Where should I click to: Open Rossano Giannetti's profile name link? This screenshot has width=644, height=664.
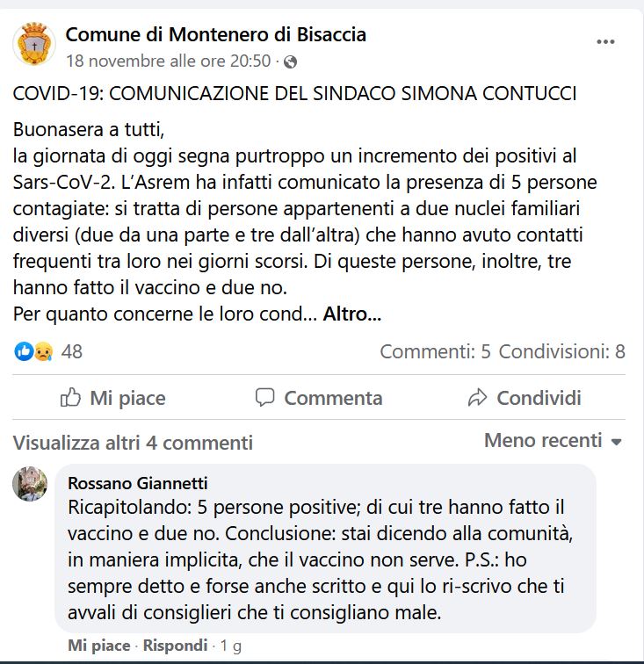coord(138,483)
